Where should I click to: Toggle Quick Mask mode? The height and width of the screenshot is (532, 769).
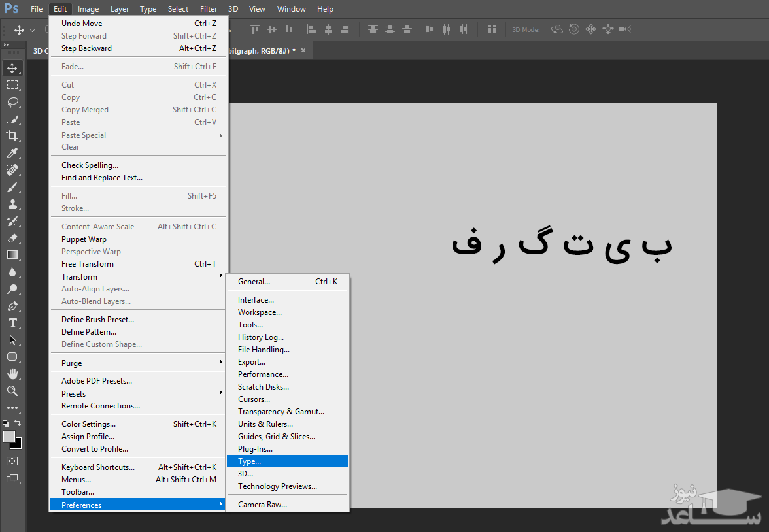coord(12,461)
